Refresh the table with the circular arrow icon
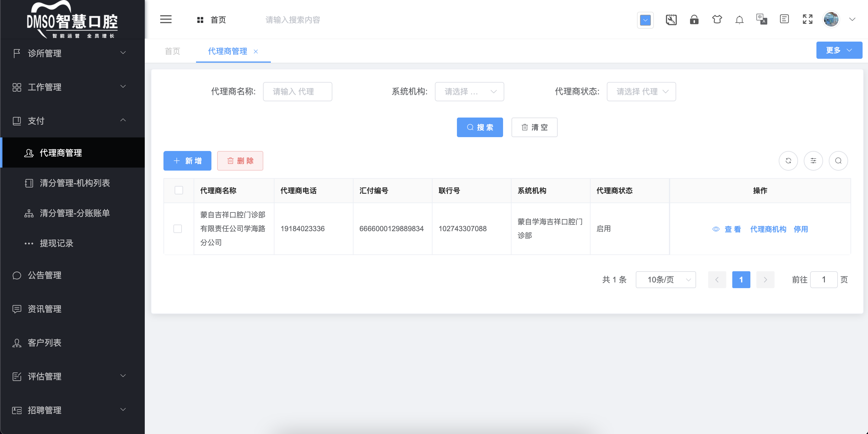This screenshot has width=868, height=434. coord(788,161)
